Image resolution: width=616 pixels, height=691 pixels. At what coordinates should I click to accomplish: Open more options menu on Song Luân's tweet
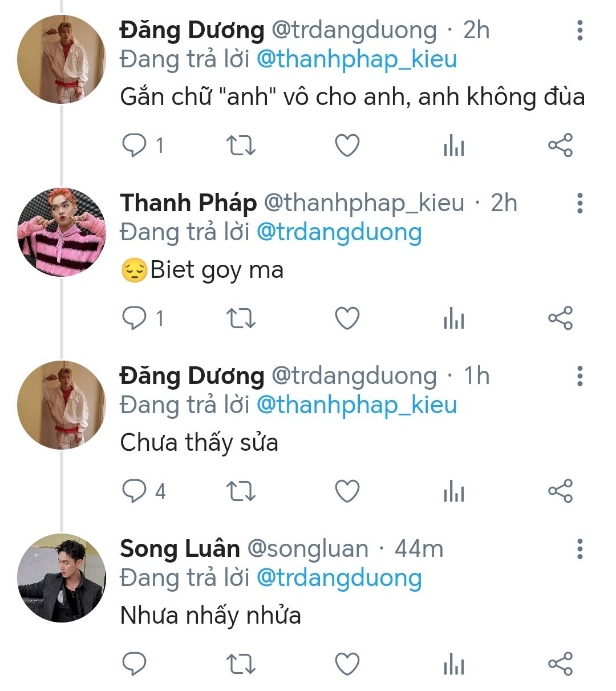click(x=579, y=549)
